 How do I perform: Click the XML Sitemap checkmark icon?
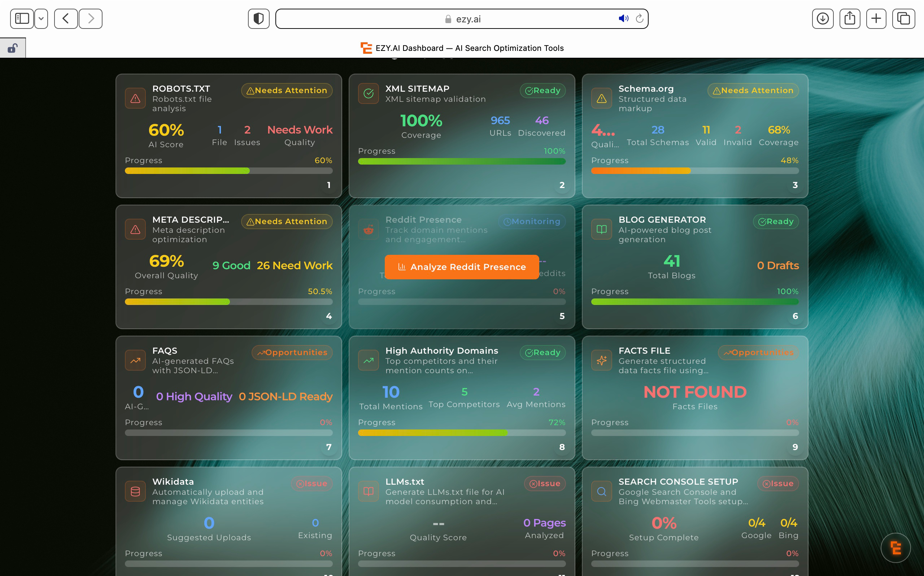point(368,93)
